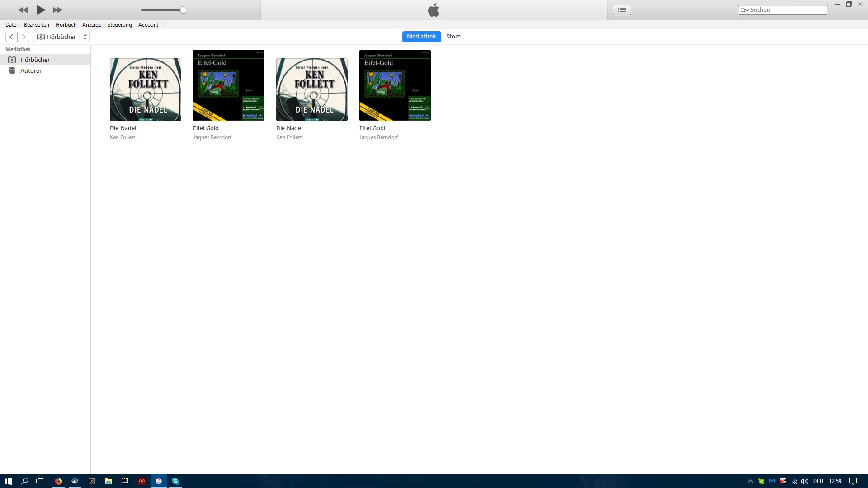Click first 'Ken Follett' author label
The height and width of the screenshot is (488, 868).
coord(123,137)
